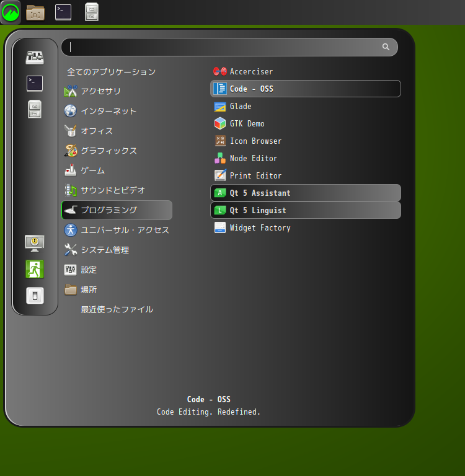The image size is (465, 476).
Task: Open the mixer settings icon in sidebar favorites
Action: 35,58
